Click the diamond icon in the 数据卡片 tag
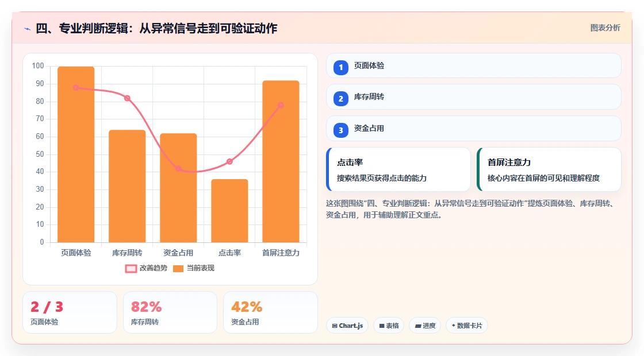The image size is (644, 356). 454,325
